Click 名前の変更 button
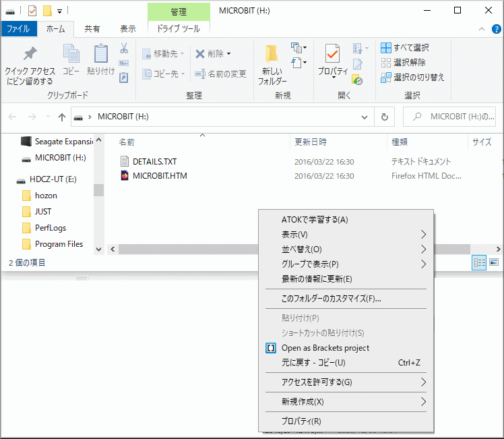The width and height of the screenshot is (504, 439). point(221,74)
